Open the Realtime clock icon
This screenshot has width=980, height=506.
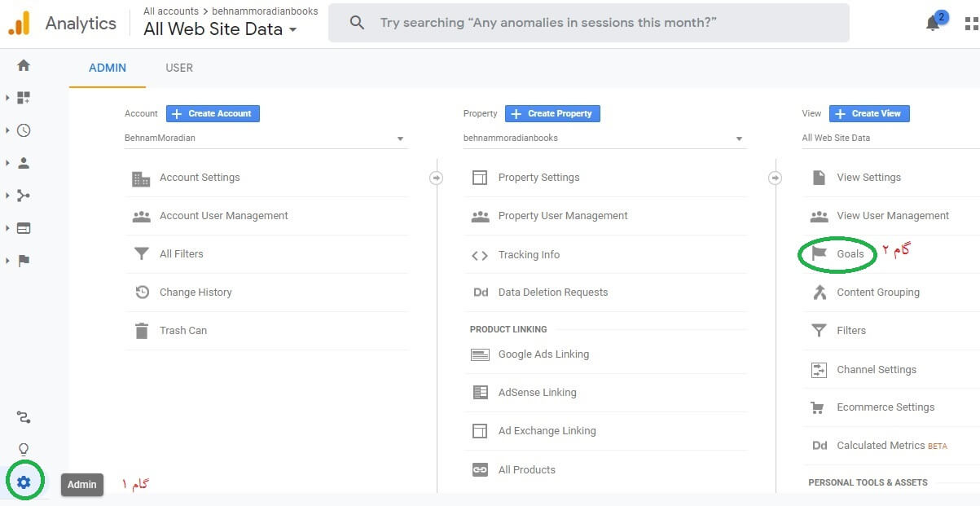coord(24,130)
